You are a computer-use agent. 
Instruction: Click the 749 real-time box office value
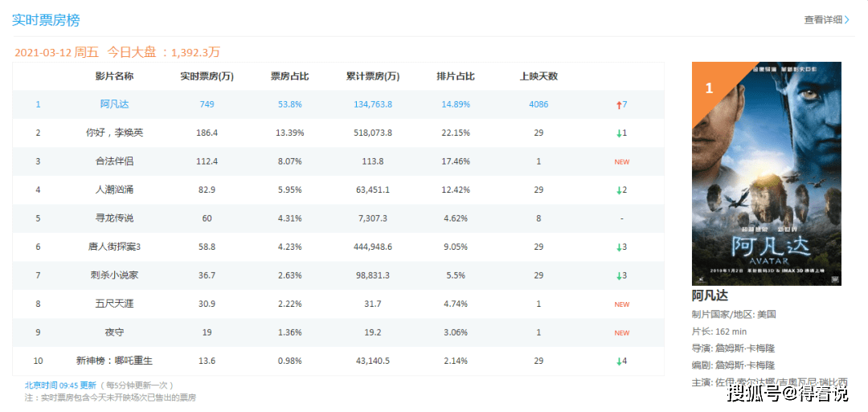pyautogui.click(x=207, y=104)
